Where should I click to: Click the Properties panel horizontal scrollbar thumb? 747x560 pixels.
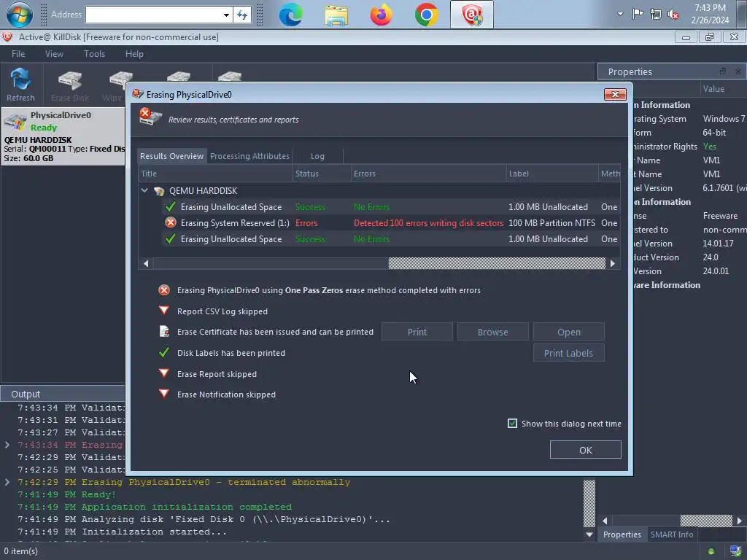(x=706, y=521)
